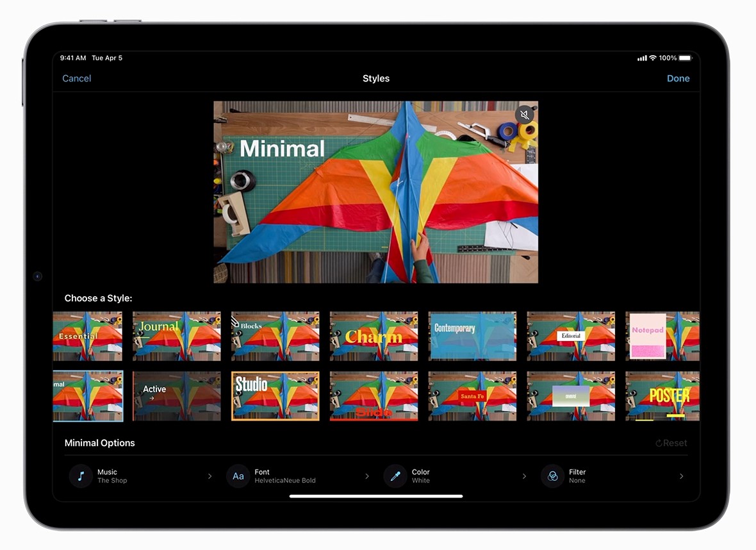Select the Studio style thumbnail

tap(275, 396)
